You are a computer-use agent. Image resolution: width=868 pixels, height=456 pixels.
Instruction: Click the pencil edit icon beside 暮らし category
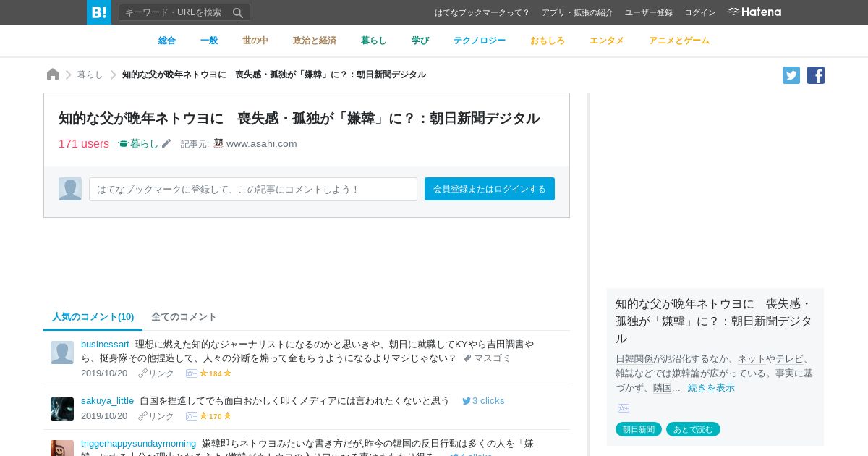pos(166,143)
